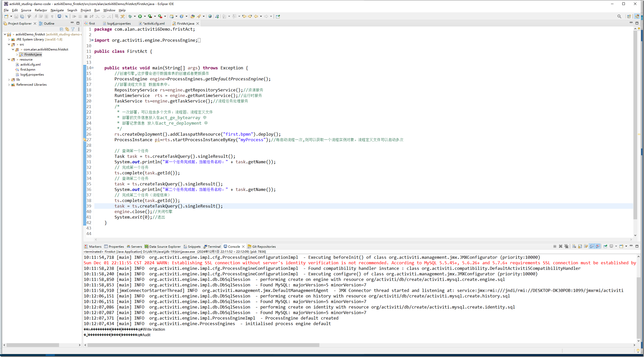The height and width of the screenshot is (357, 644).
Task: Open the Project Explorer filter icon
Action: tap(73, 29)
